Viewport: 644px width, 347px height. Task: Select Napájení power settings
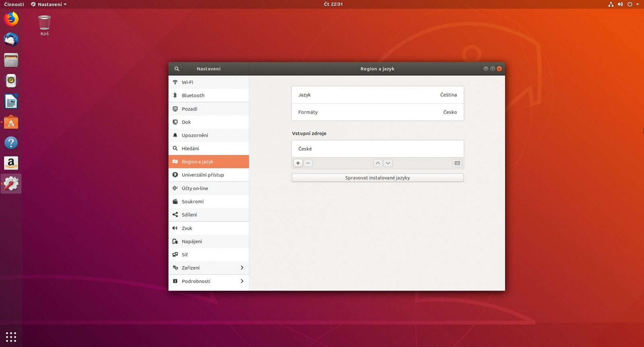pos(208,241)
